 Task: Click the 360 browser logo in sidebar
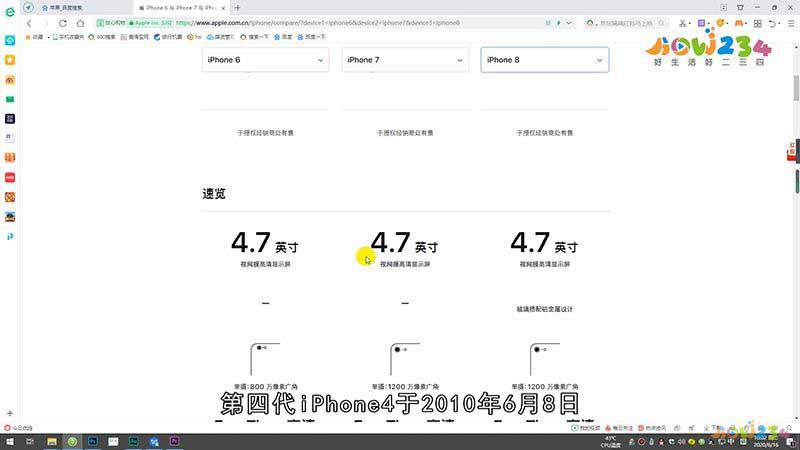click(10, 12)
